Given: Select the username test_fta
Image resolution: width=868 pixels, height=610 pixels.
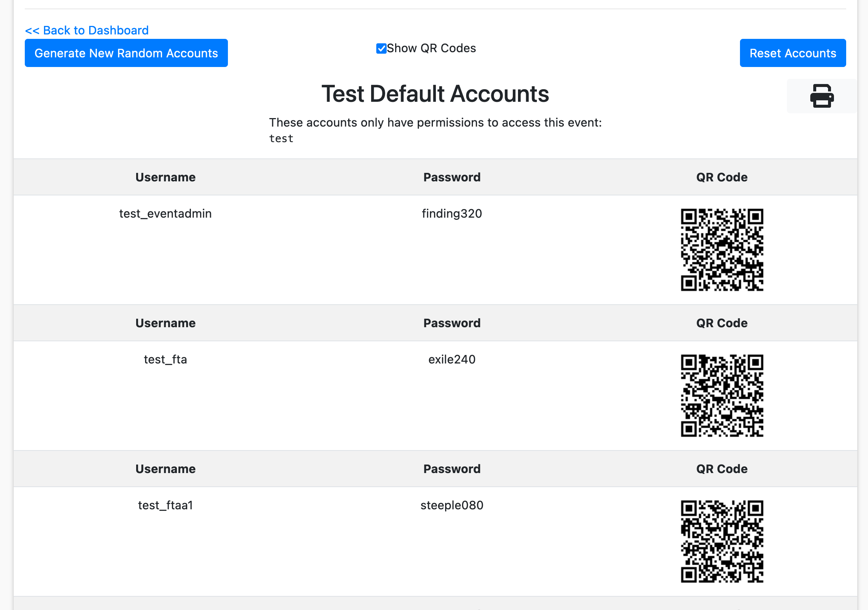Looking at the screenshot, I should pyautogui.click(x=166, y=359).
